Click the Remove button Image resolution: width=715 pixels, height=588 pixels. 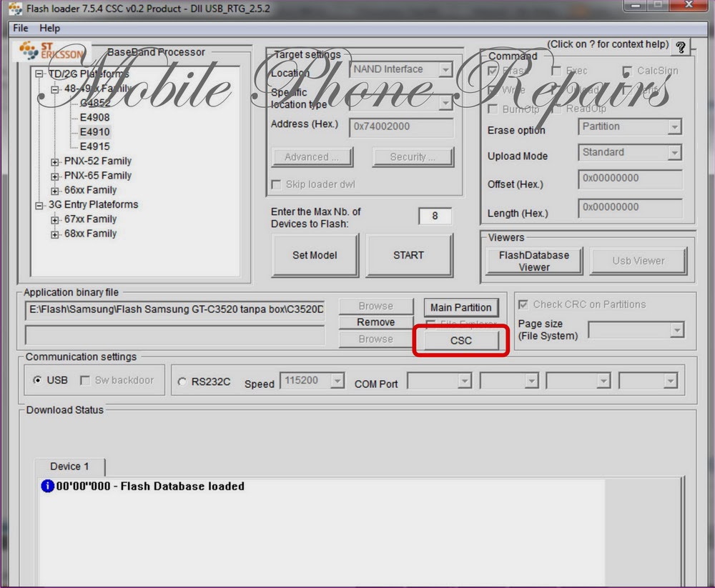coord(376,322)
